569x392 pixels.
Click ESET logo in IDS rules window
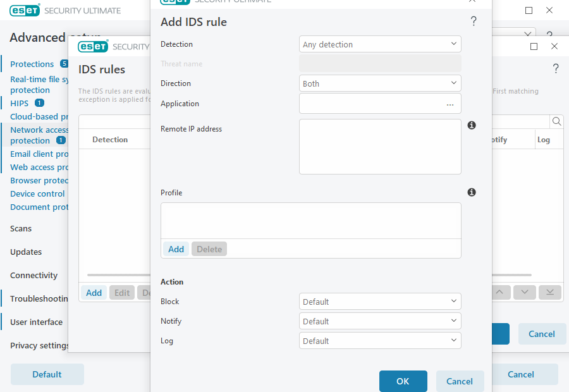pos(93,46)
